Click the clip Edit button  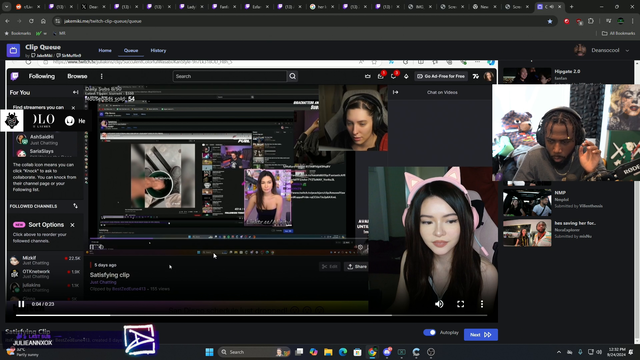tap(330, 267)
